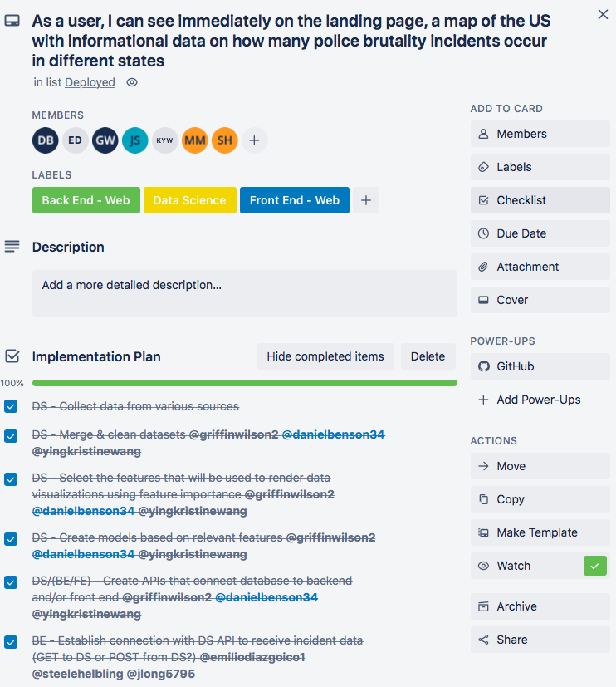Add another label with plus button
The height and width of the screenshot is (687, 616).
click(x=366, y=200)
